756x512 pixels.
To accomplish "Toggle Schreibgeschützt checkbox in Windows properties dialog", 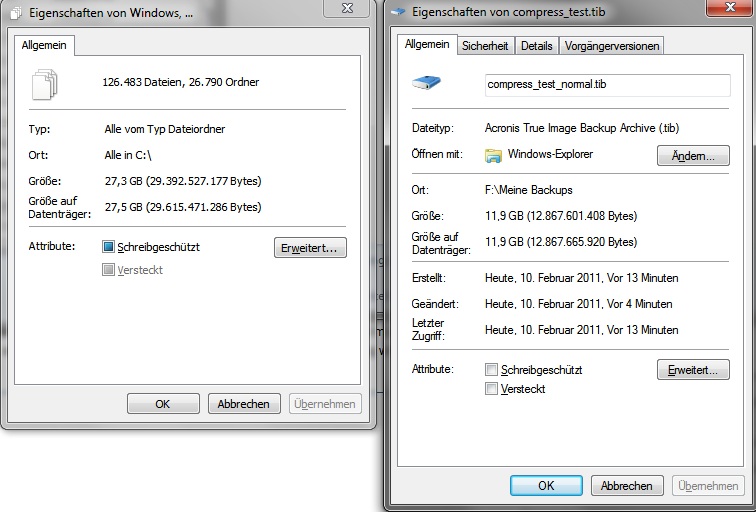I will [x=108, y=247].
